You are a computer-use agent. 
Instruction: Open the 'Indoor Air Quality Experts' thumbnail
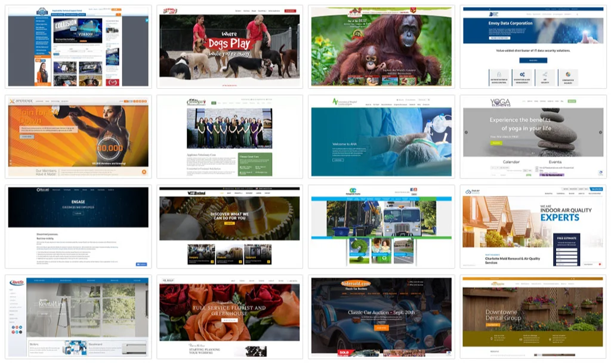tap(533, 226)
